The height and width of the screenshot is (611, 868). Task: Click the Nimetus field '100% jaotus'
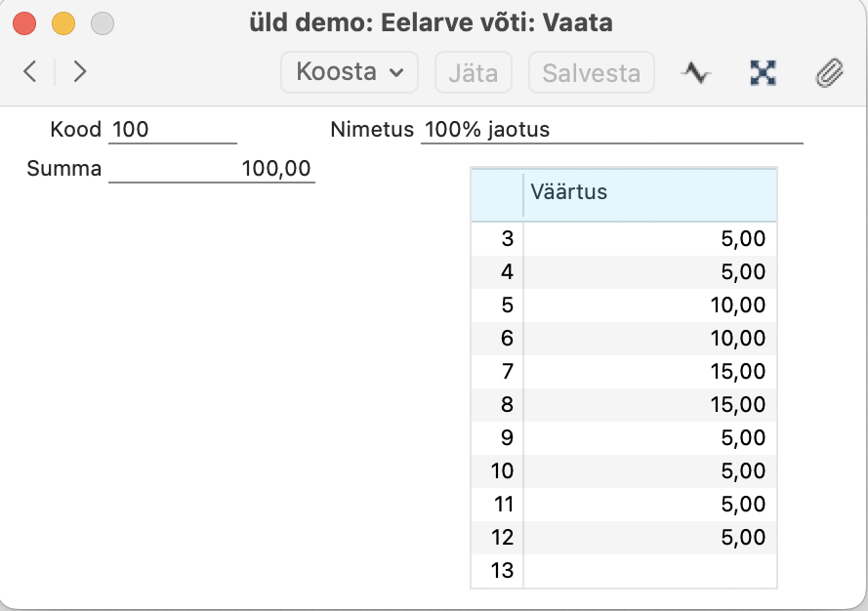tap(611, 129)
